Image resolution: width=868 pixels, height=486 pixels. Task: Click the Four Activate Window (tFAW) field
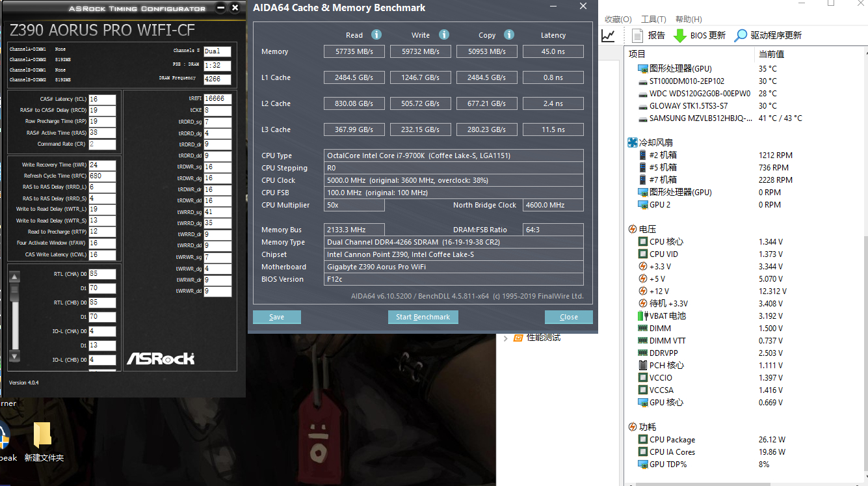pyautogui.click(x=102, y=243)
